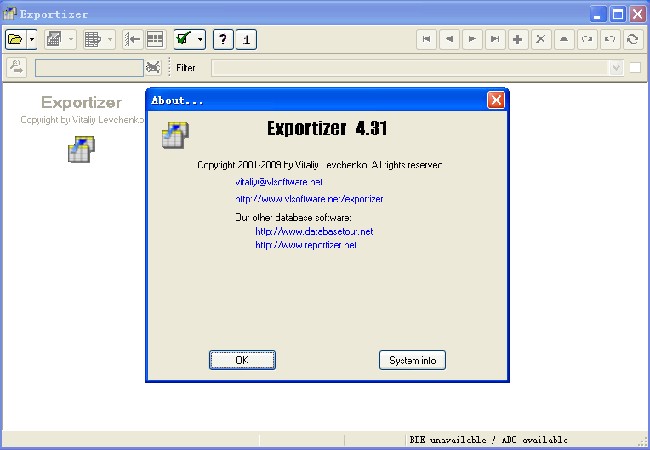Click the refresh data circular arrows icon

pos(633,39)
